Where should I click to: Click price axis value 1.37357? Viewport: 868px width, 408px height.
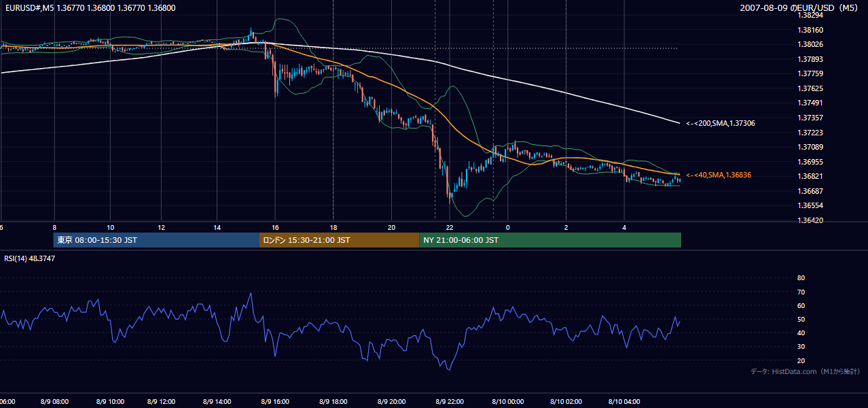[810, 118]
